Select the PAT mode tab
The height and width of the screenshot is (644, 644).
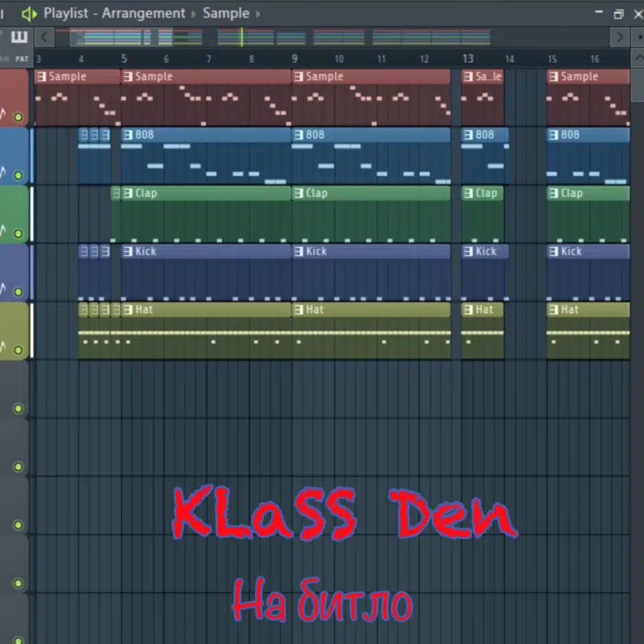[x=22, y=59]
